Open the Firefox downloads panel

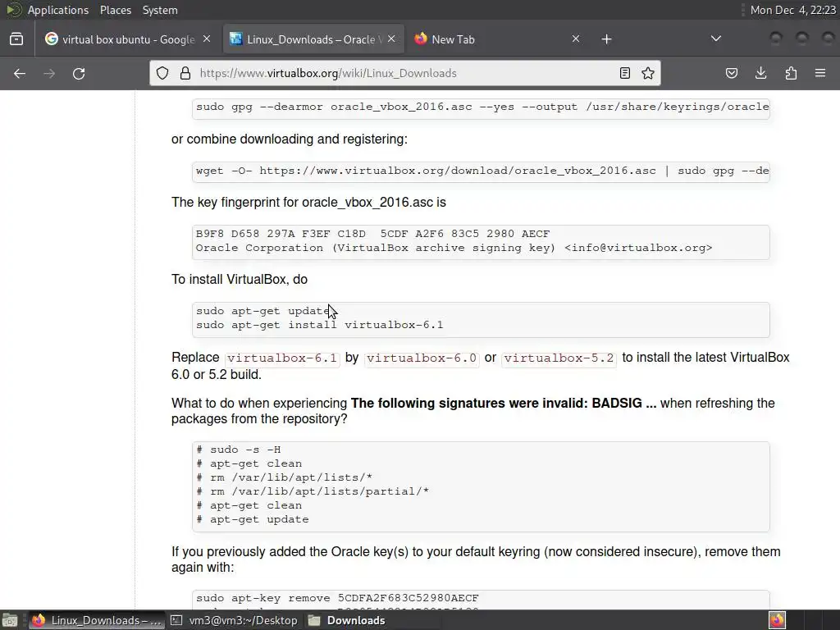point(760,73)
